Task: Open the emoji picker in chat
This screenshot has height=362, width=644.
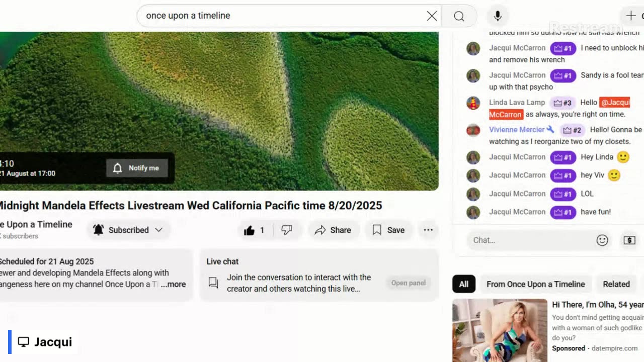Action: [602, 240]
